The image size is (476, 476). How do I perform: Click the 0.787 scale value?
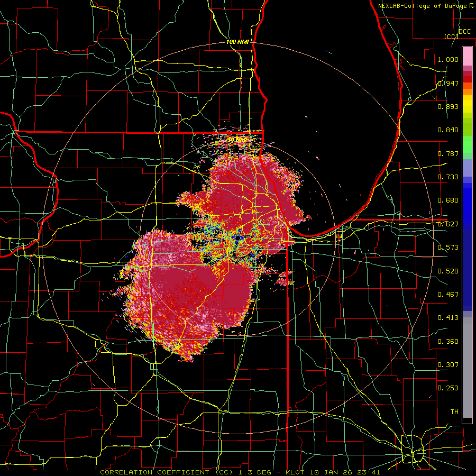click(448, 153)
